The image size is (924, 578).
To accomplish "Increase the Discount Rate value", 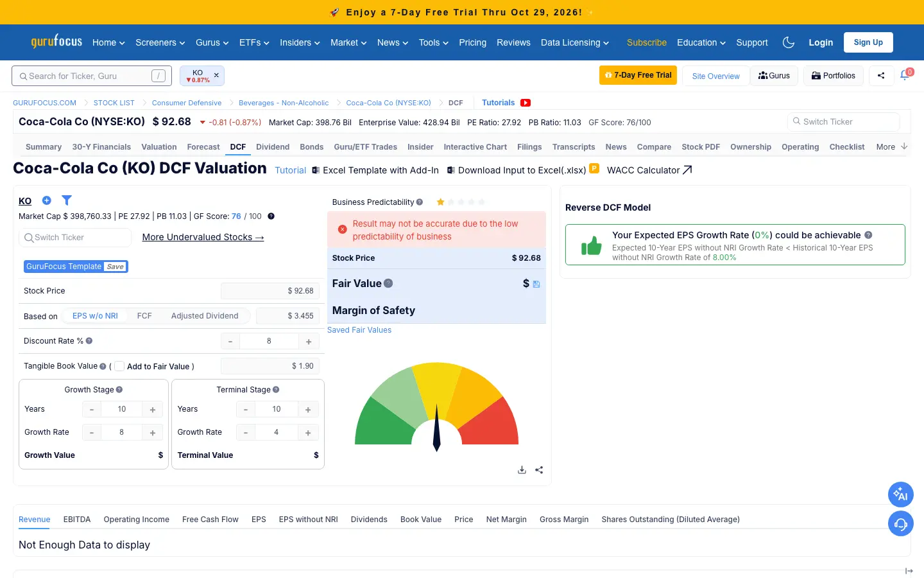I will click(309, 342).
